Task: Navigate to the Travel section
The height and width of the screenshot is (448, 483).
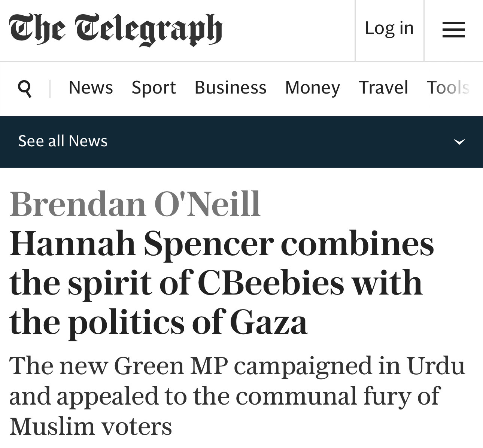Action: [383, 88]
